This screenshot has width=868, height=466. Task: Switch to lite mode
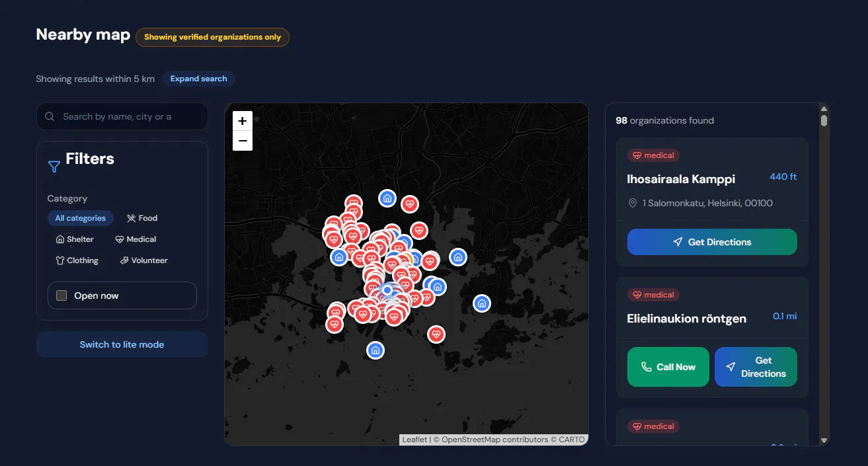[122, 344]
